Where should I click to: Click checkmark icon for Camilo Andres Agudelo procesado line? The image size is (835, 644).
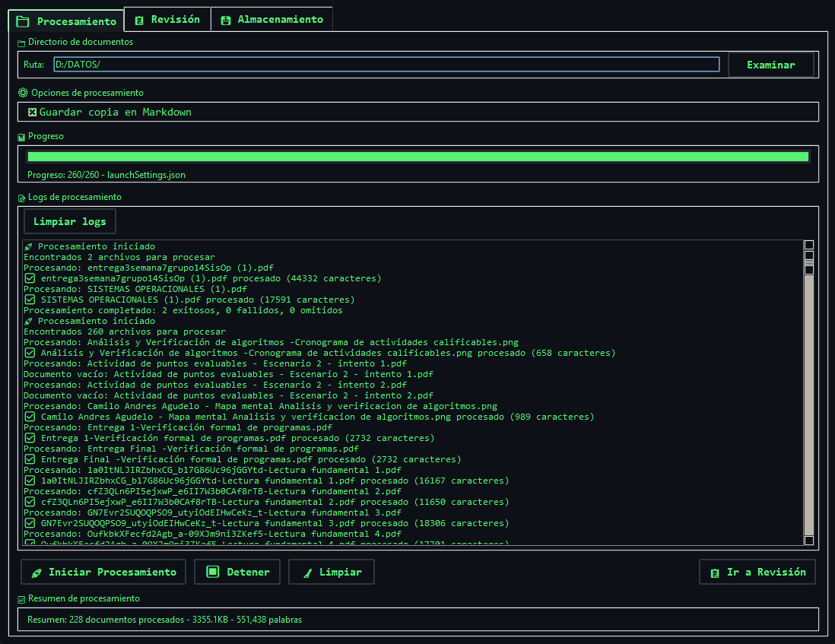coord(30,417)
